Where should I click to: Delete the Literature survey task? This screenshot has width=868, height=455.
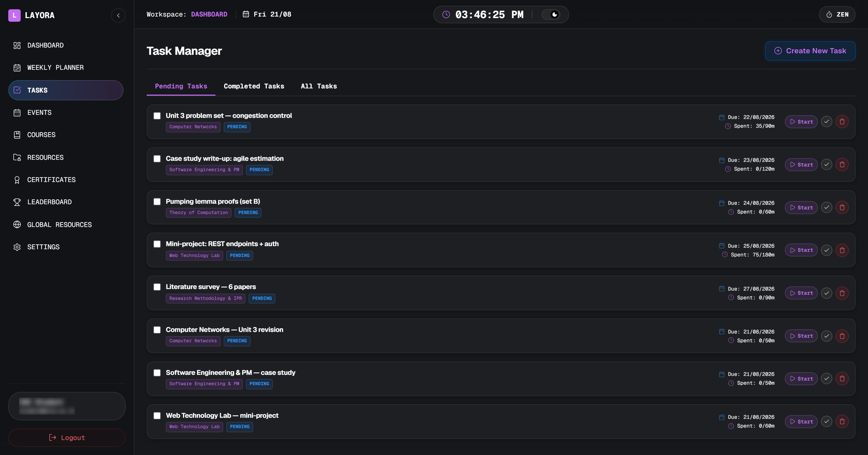pos(842,293)
